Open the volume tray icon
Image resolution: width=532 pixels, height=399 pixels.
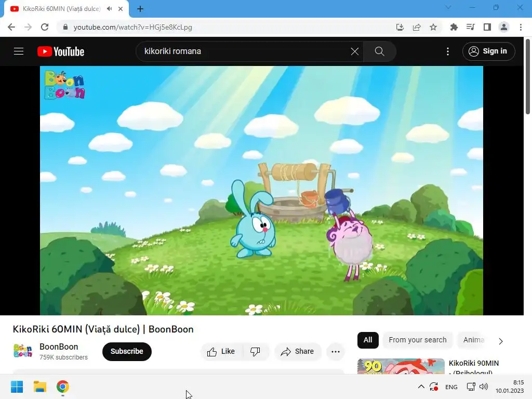[x=484, y=387]
